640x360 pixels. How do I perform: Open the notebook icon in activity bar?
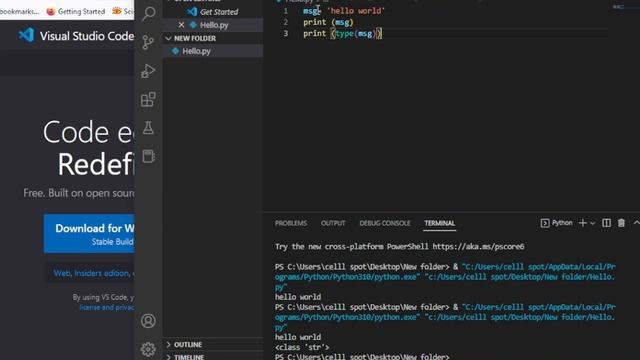[x=148, y=156]
